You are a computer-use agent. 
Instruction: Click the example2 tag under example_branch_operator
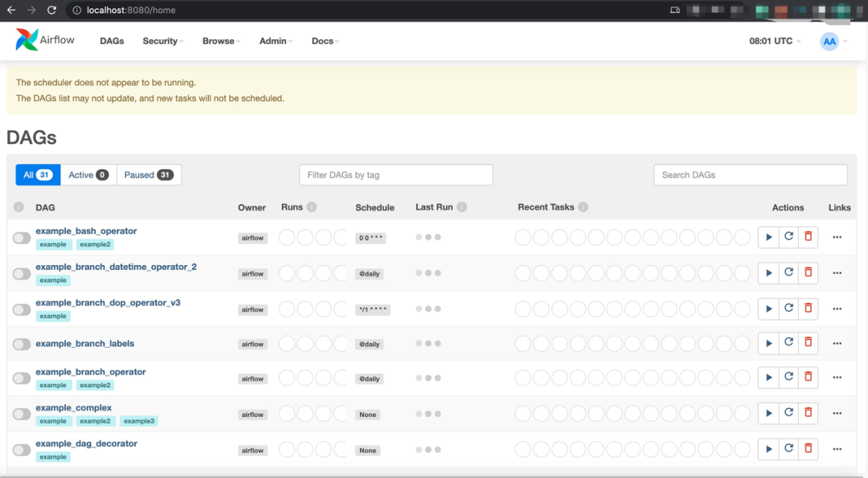coord(95,385)
